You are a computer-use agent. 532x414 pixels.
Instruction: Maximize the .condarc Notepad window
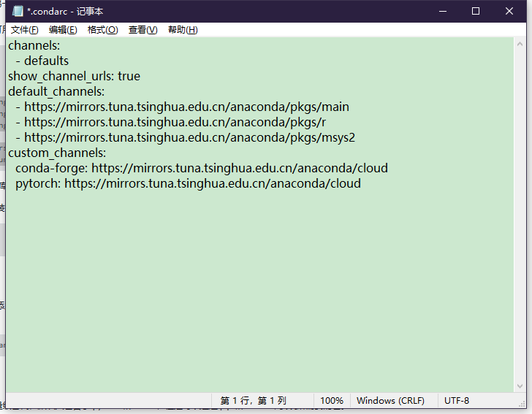476,11
